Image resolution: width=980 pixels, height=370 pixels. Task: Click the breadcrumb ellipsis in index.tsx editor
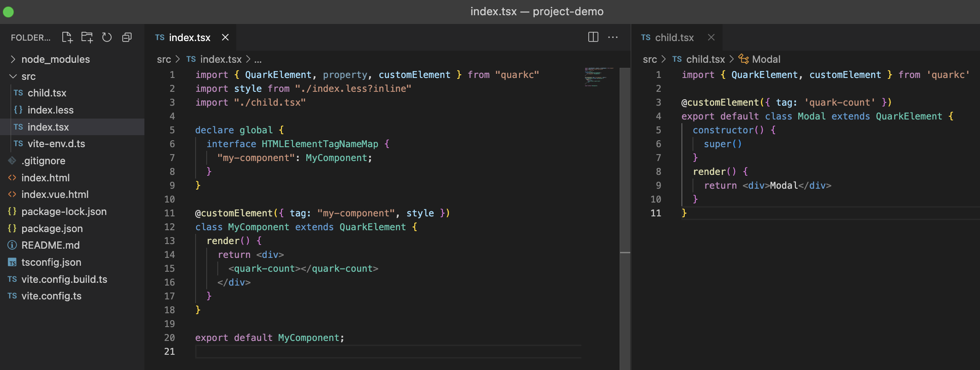[258, 60]
